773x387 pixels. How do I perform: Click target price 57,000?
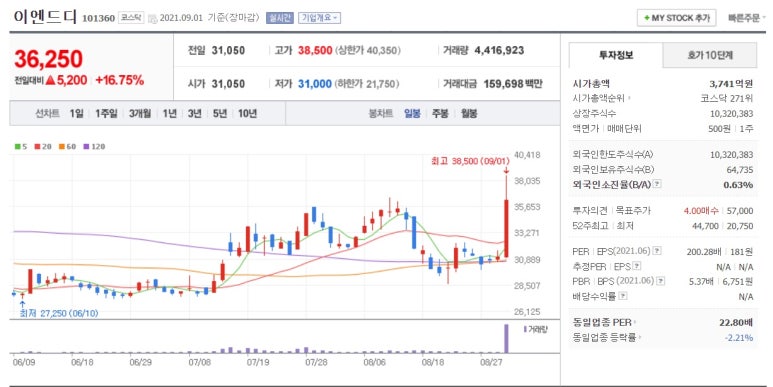(739, 211)
